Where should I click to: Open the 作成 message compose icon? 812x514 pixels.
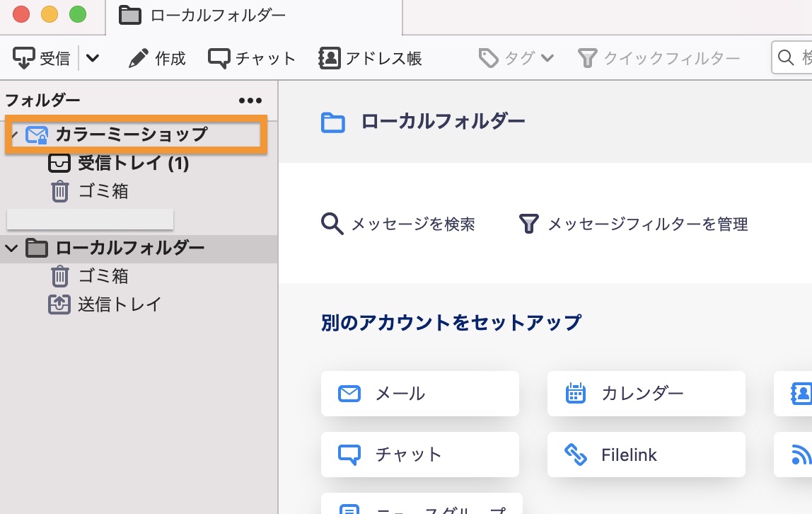pos(139,57)
